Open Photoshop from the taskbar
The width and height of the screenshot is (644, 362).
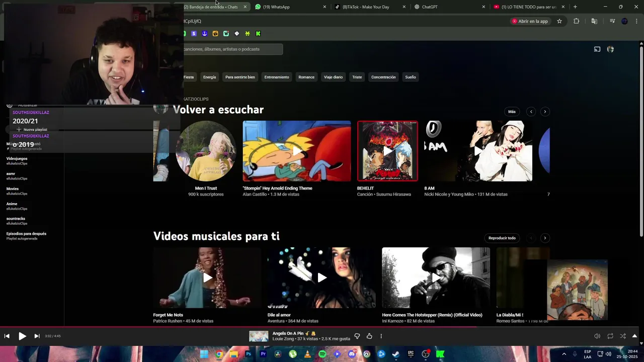pos(249,354)
